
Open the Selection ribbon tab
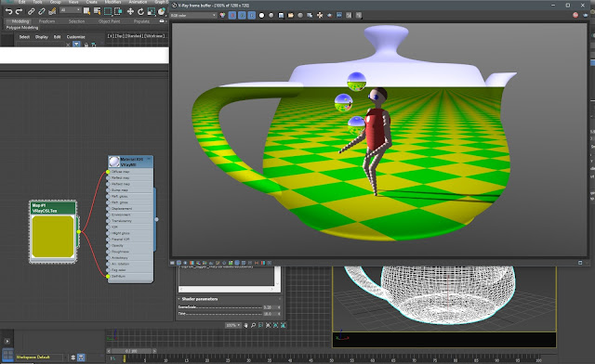76,21
